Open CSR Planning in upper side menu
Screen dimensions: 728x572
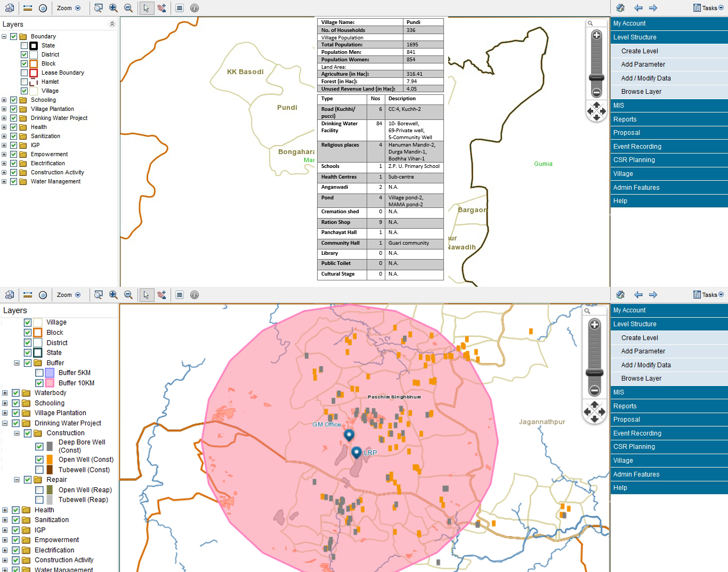tap(669, 160)
